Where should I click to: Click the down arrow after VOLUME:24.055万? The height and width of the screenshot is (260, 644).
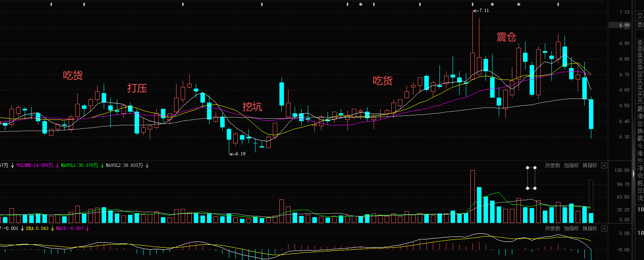58,166
